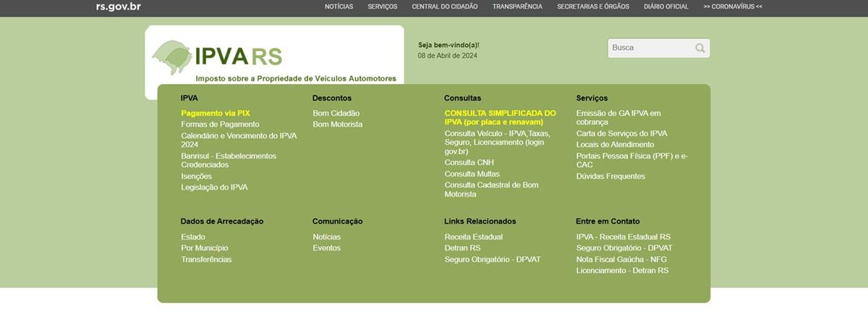Viewport: 868px width, 314px height.
Task: Go to Secretarias e Órgãos
Action: point(592,7)
